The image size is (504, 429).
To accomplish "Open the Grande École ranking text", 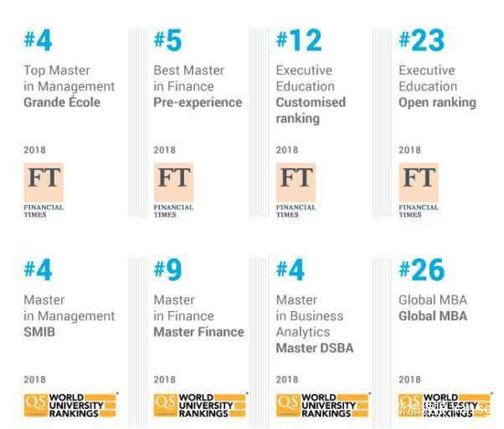I will (61, 102).
